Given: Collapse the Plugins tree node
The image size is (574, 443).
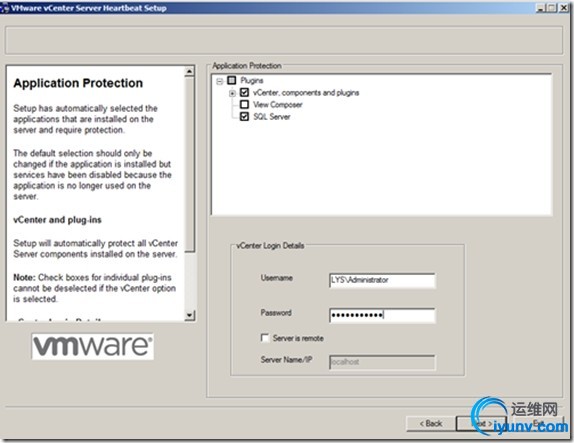Looking at the screenshot, I should click(220, 81).
